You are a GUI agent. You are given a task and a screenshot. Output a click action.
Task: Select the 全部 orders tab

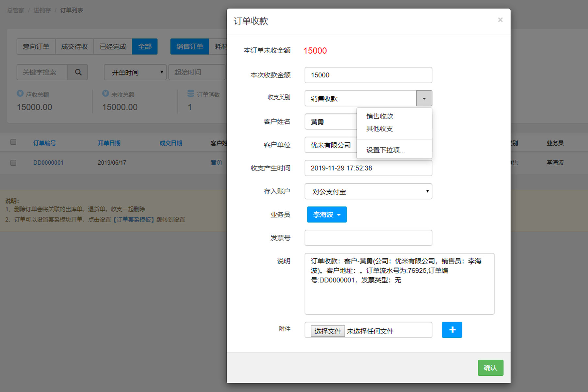[x=145, y=47]
